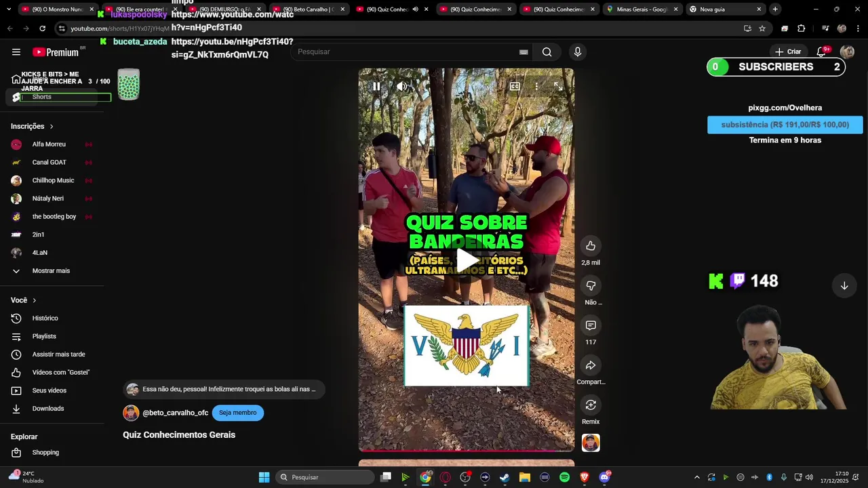Open Assistir mais tarde list

pyautogui.click(x=52, y=354)
